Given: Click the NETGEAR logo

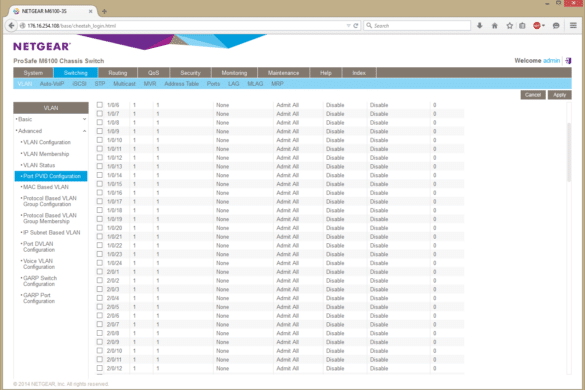Looking at the screenshot, I should [x=42, y=46].
